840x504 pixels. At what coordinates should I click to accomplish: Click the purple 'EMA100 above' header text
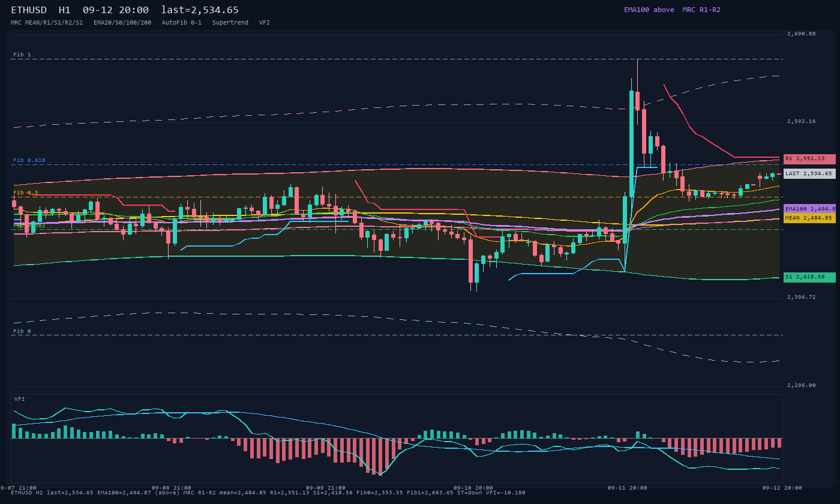649,10
